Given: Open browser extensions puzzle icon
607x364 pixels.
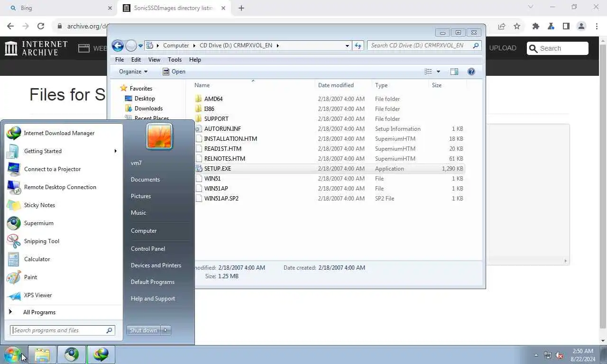Looking at the screenshot, I should coord(536,27).
